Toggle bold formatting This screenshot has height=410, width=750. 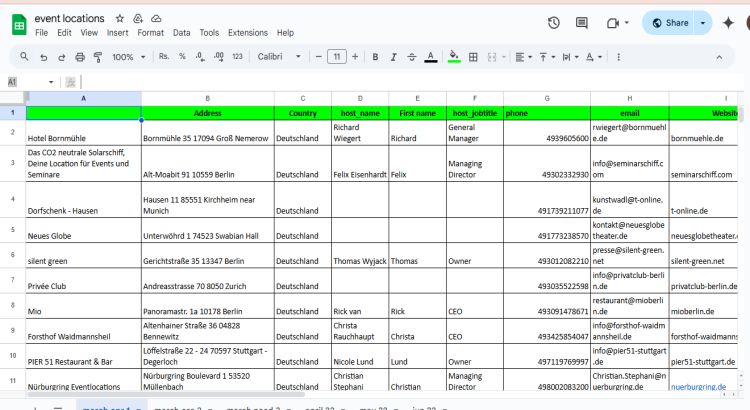[x=375, y=57]
